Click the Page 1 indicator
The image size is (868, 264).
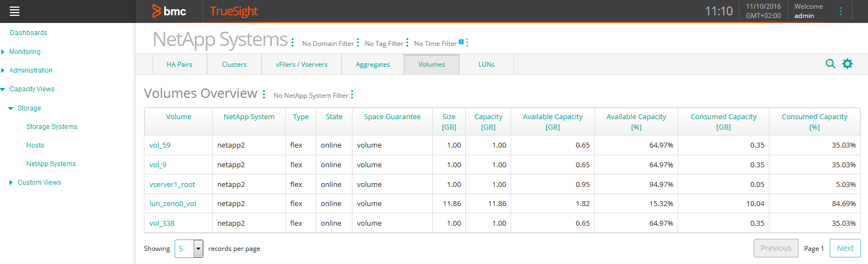pyautogui.click(x=814, y=249)
